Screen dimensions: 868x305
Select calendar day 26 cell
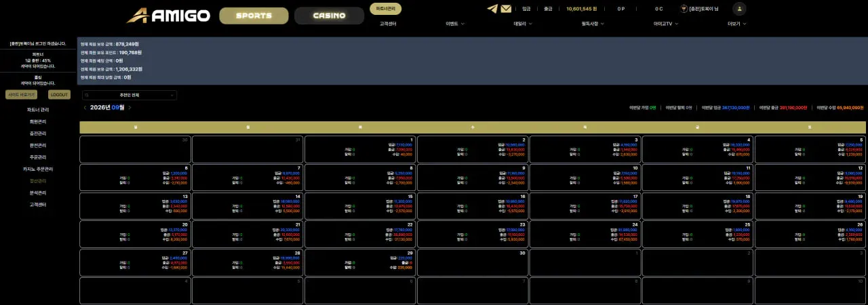pos(810,234)
